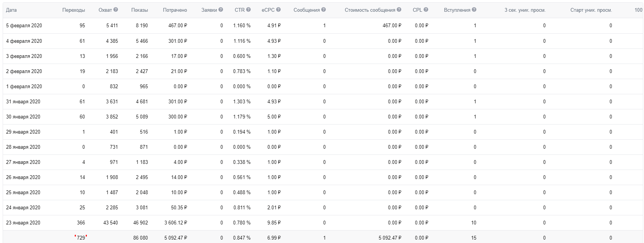
Task: Click the 23 января 2020 date cell
Action: [23, 223]
